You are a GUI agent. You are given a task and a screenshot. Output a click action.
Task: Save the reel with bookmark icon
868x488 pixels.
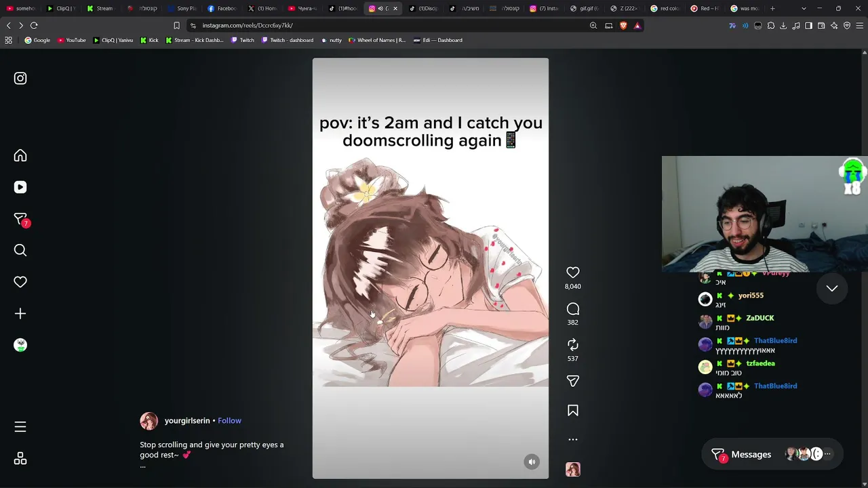[573, 410]
